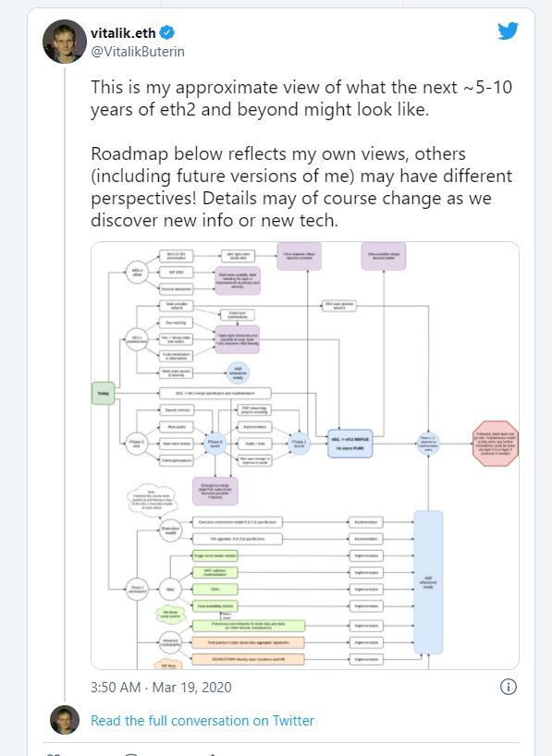This screenshot has height=756, width=552.
Task: Read the full conversation on Twitter
Action: coord(202,720)
